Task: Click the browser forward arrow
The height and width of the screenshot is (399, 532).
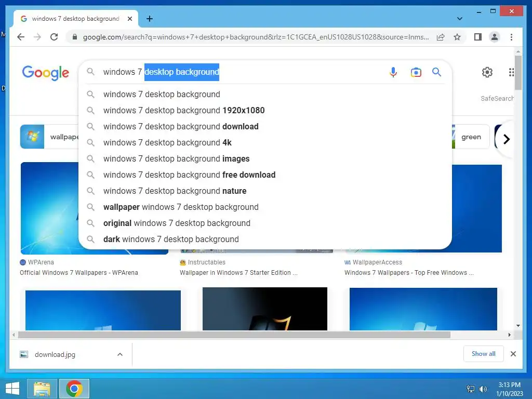Action: point(37,37)
